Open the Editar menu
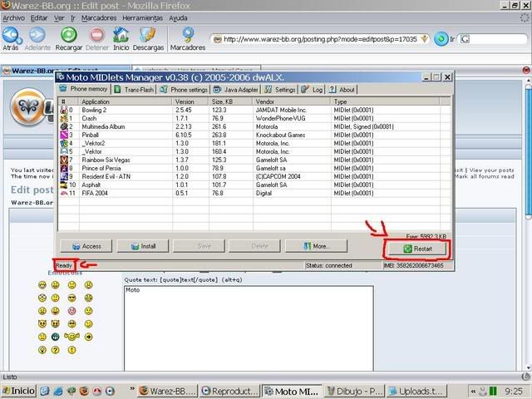This screenshot has width=532, height=399. pyautogui.click(x=39, y=18)
